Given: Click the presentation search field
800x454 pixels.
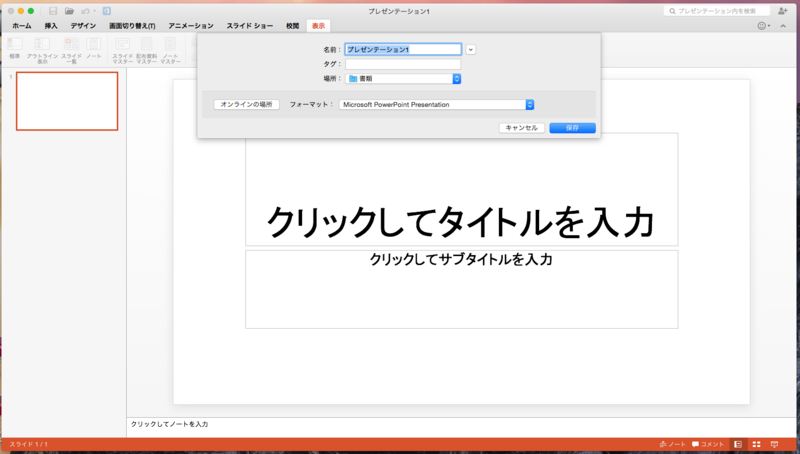Looking at the screenshot, I should 717,11.
